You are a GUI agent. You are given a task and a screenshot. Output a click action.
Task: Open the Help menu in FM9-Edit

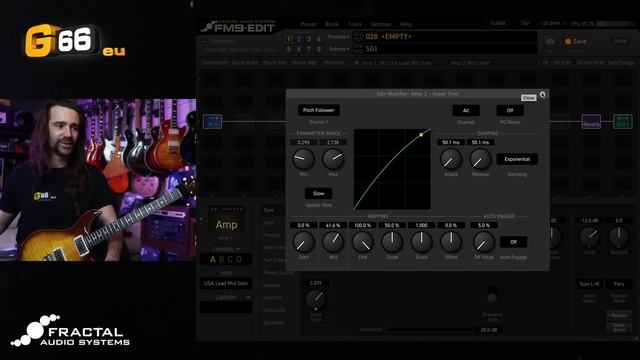[406, 24]
